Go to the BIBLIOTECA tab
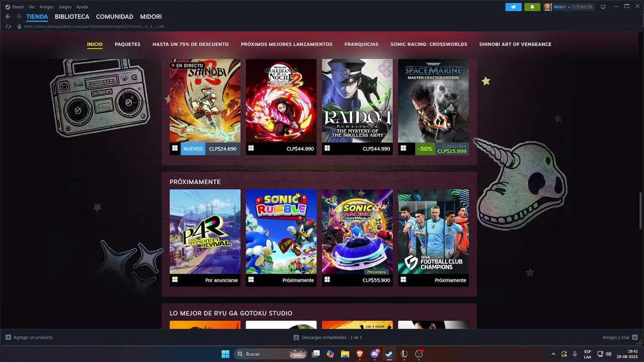This screenshot has height=362, width=644. click(x=72, y=17)
